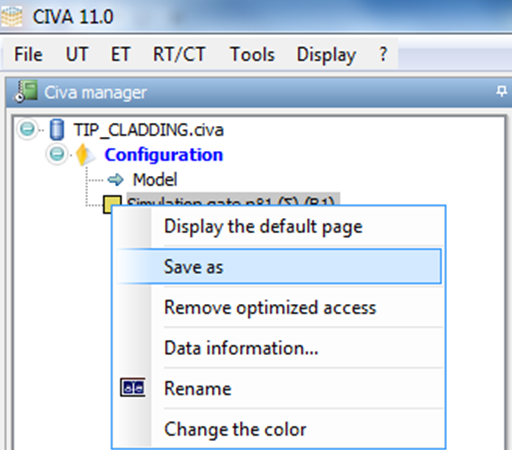Open the Display menu
Viewport: 512px width, 450px height.
point(326,55)
